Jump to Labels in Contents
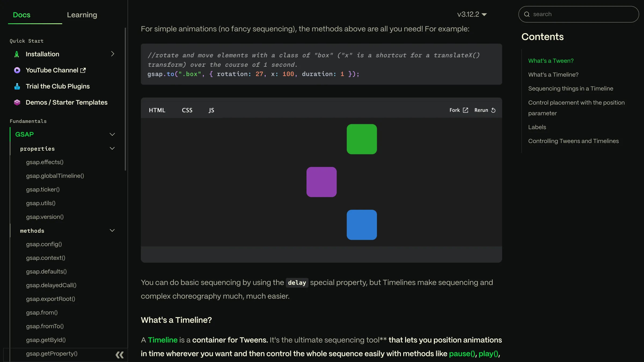 (537, 127)
